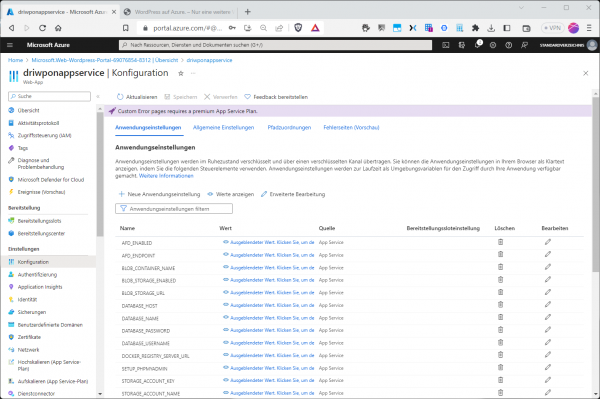Open the account avatar in Azure top bar

[x=592, y=45]
